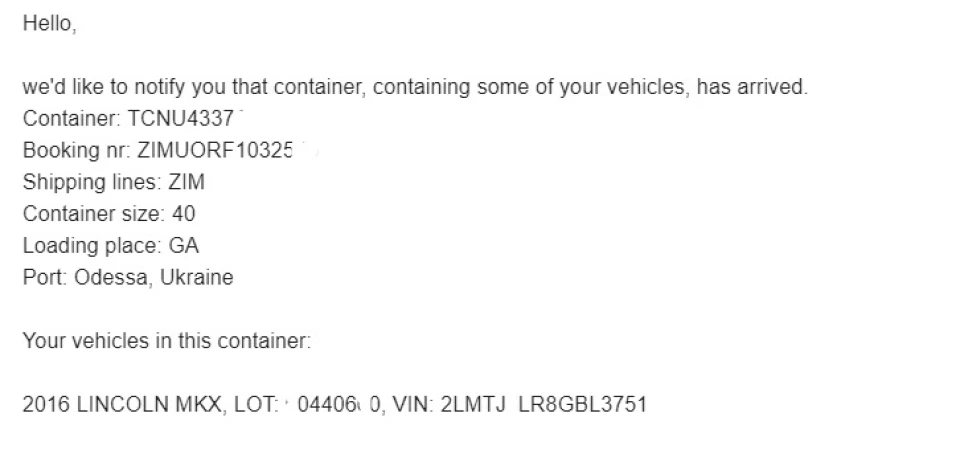This screenshot has width=960, height=458.
Task: Click the word "Ukraine" in port line
Action: 197,277
